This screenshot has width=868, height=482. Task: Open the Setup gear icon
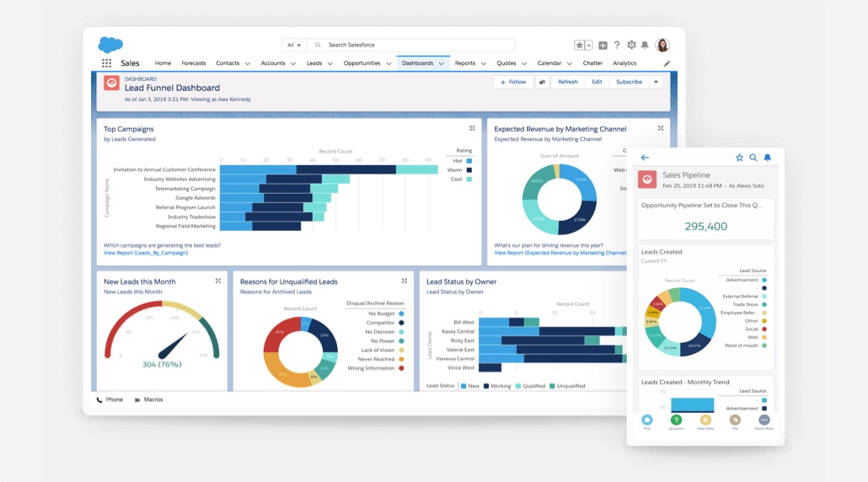631,45
